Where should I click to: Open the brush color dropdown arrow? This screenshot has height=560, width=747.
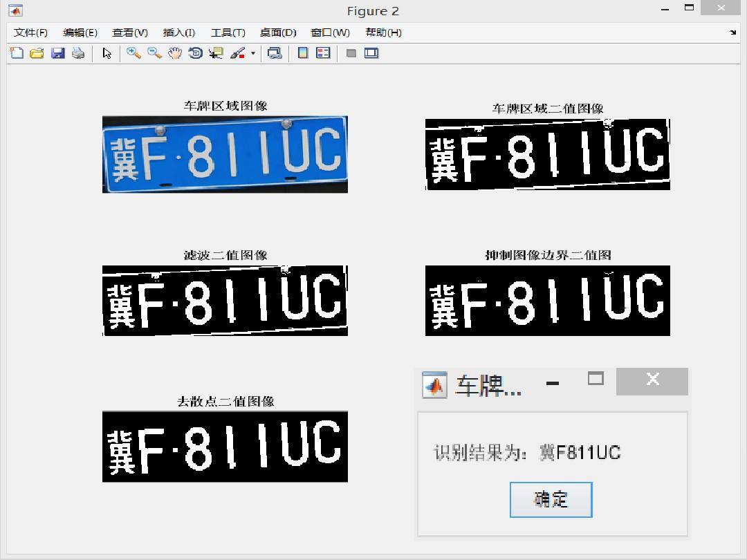(x=253, y=53)
